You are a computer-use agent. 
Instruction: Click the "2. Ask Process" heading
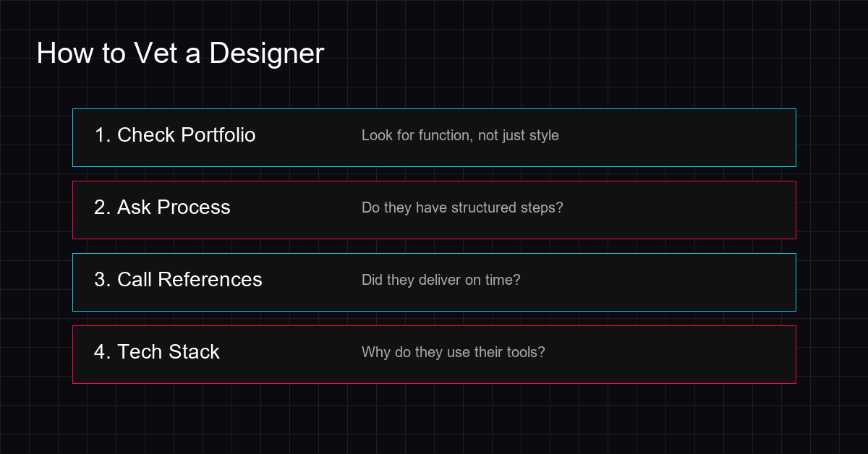163,207
